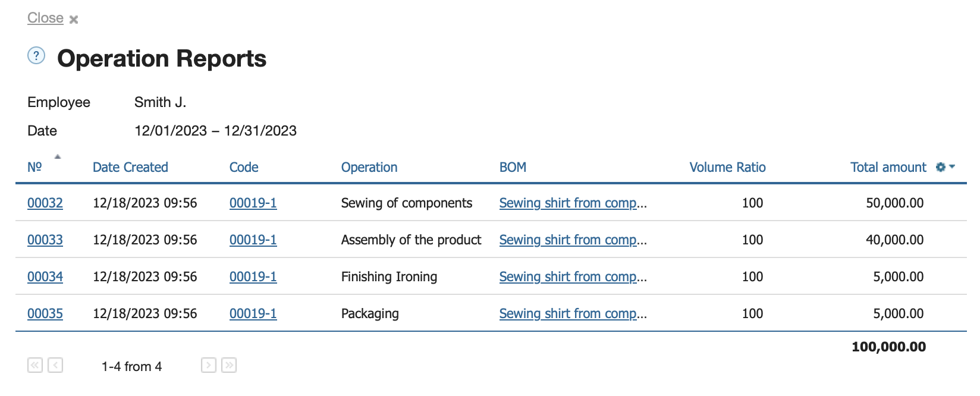The image size is (980, 396).
Task: Open the help question mark icon
Action: (36, 56)
